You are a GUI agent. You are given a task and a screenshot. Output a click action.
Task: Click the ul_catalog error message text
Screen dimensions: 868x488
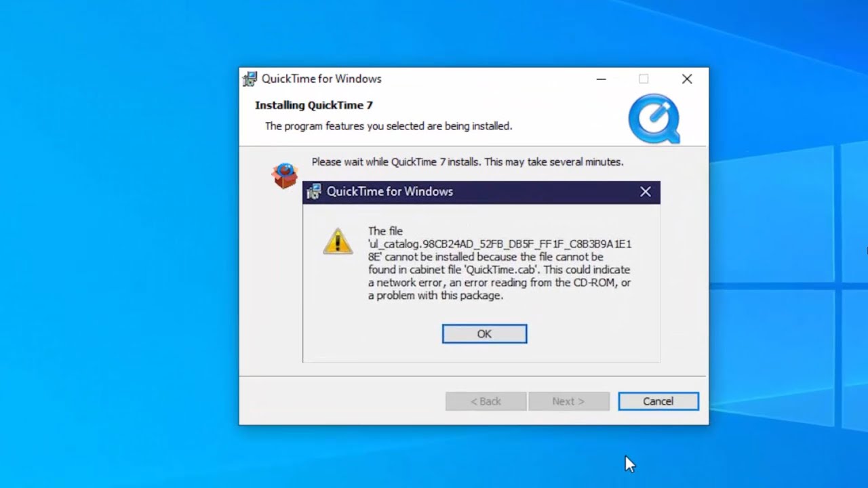(500, 263)
